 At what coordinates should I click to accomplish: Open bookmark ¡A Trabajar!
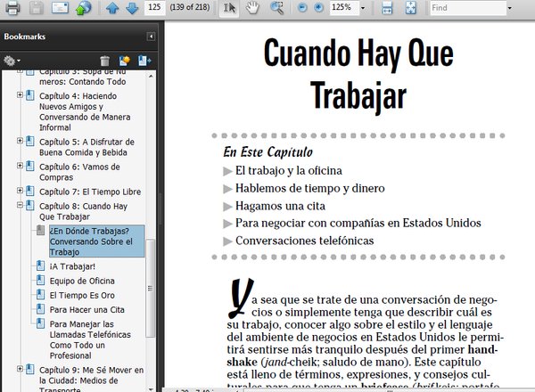click(x=72, y=266)
